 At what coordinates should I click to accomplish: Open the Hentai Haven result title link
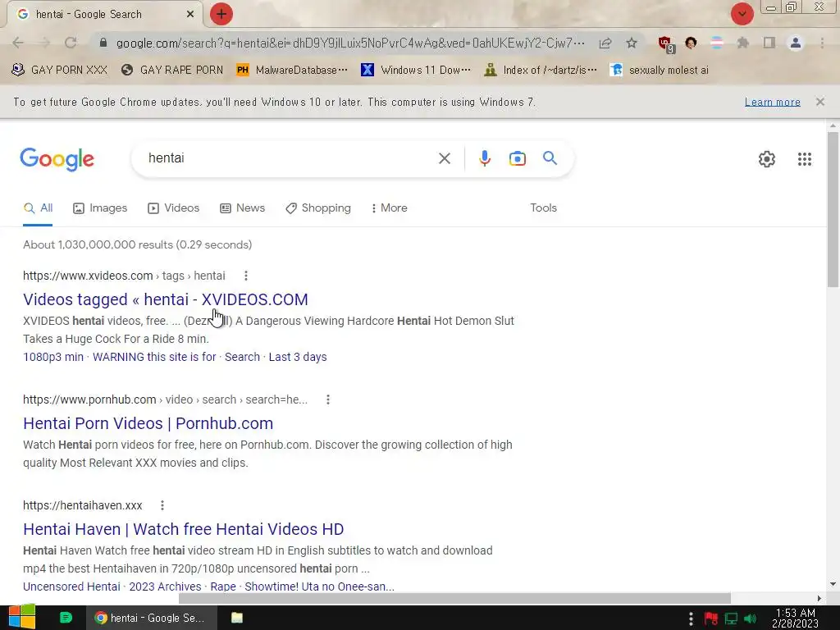coord(183,529)
